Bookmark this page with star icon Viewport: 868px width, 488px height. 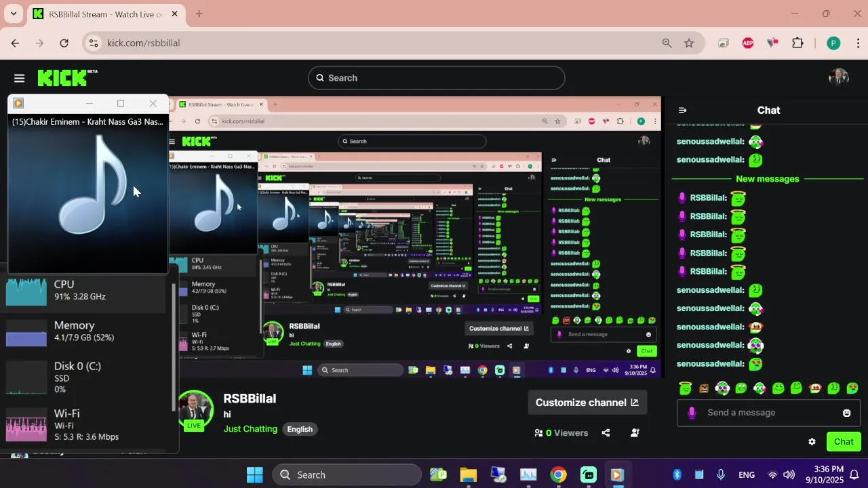[x=689, y=43]
